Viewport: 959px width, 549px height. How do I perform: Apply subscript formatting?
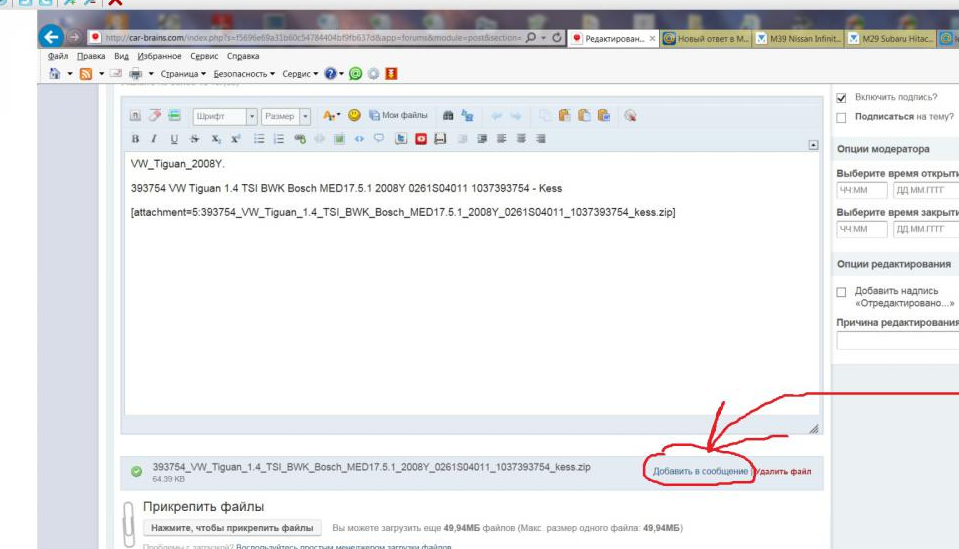(x=215, y=139)
